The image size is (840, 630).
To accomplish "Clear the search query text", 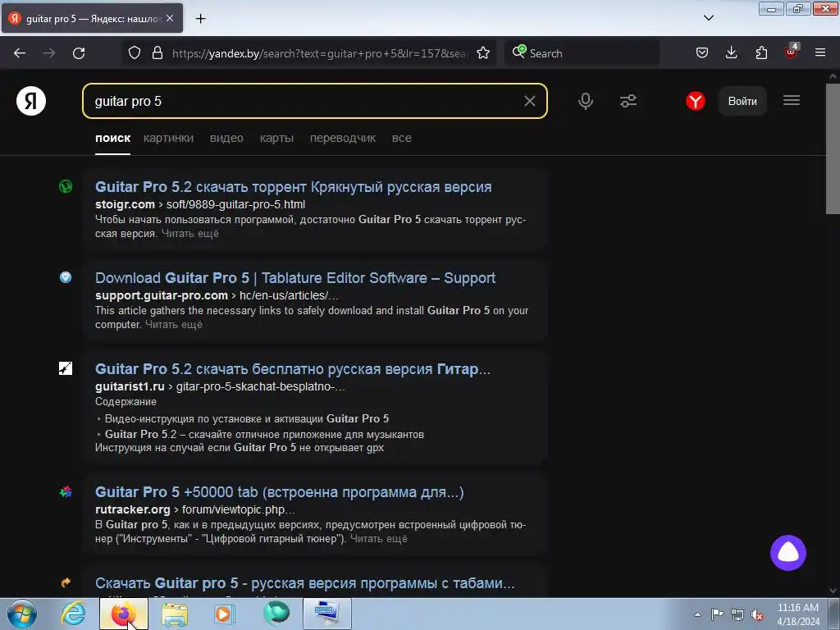I will pyautogui.click(x=529, y=101).
